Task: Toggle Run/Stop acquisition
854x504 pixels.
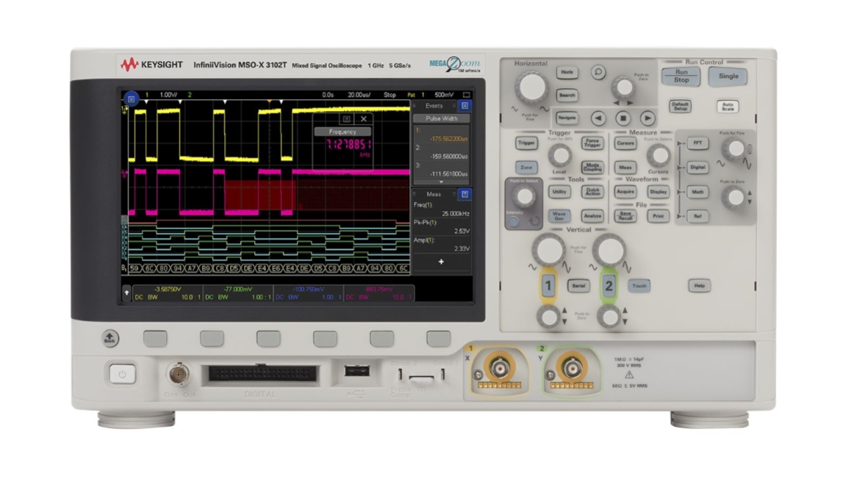Action: [679, 76]
